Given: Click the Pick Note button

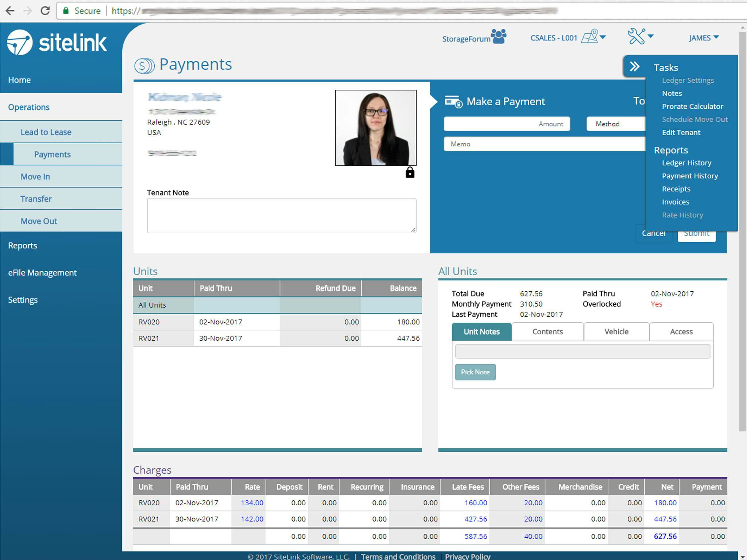Looking at the screenshot, I should 475,372.
